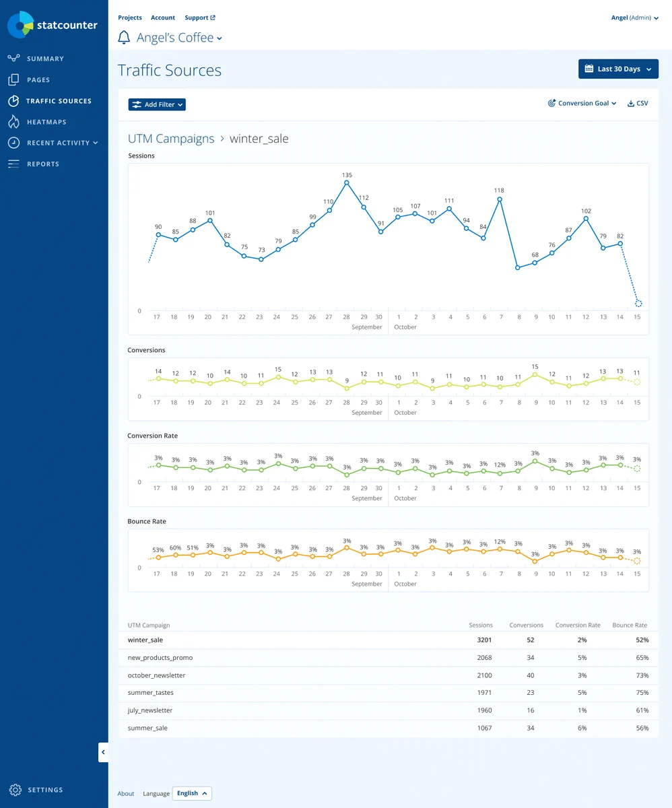Click the UTM Campaigns breadcrumb link
This screenshot has width=672, height=808.
[171, 139]
